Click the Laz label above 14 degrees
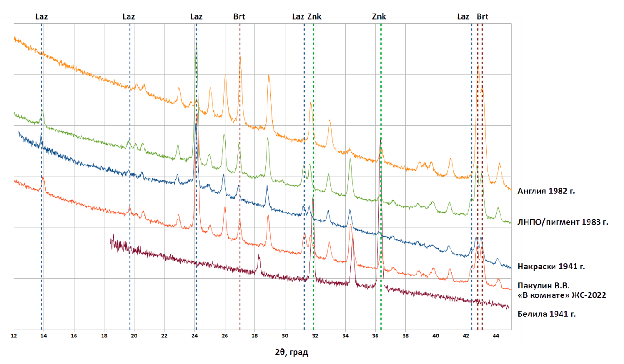Screen dimensions: 624x364 point(41,16)
